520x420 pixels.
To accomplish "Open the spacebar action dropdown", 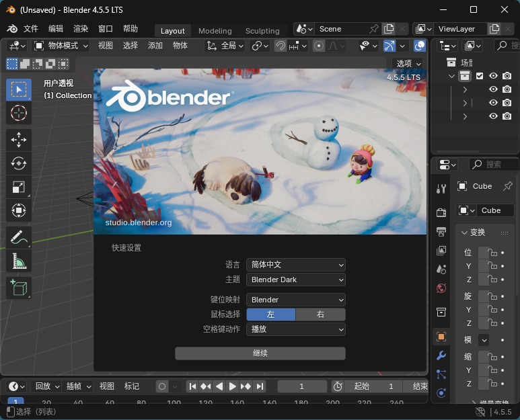I will click(296, 329).
